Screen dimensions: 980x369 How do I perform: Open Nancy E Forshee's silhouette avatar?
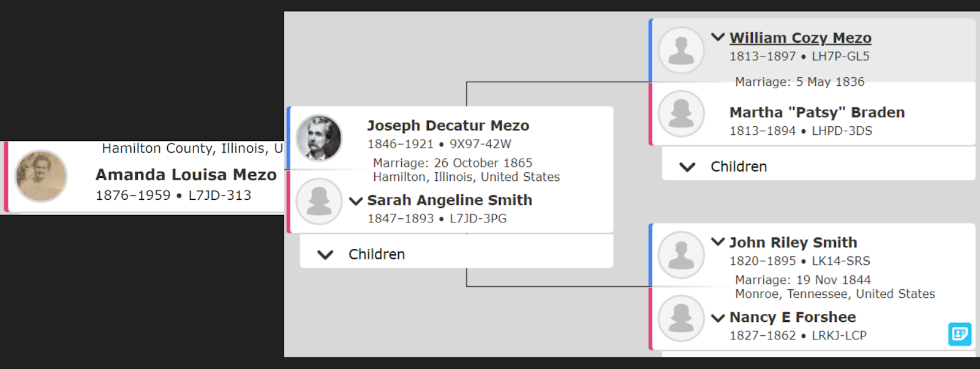tap(681, 318)
